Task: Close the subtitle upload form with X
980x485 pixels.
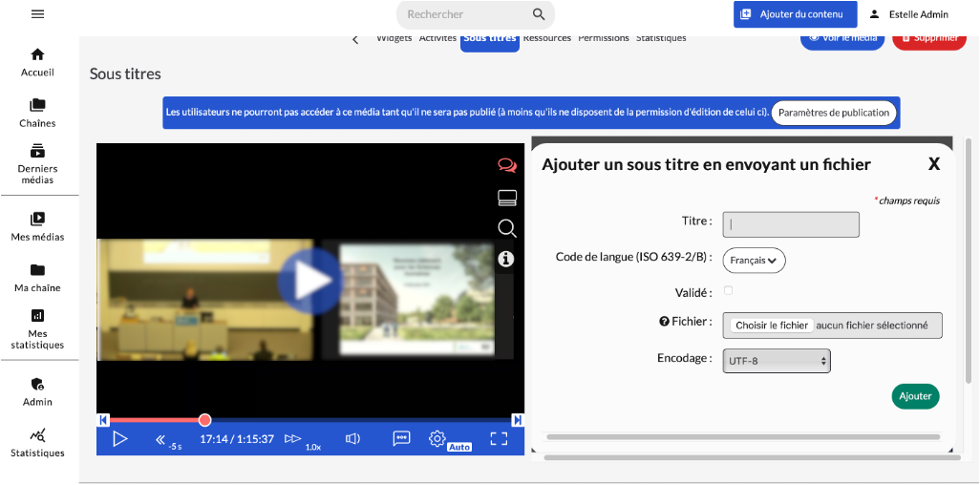Action: coord(934,163)
